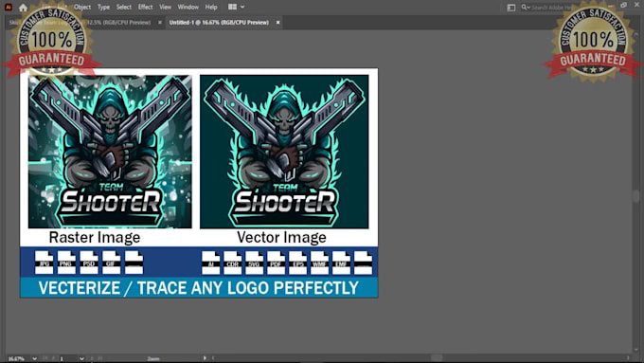Open the View menu
644x363 pixels.
pyautogui.click(x=165, y=7)
